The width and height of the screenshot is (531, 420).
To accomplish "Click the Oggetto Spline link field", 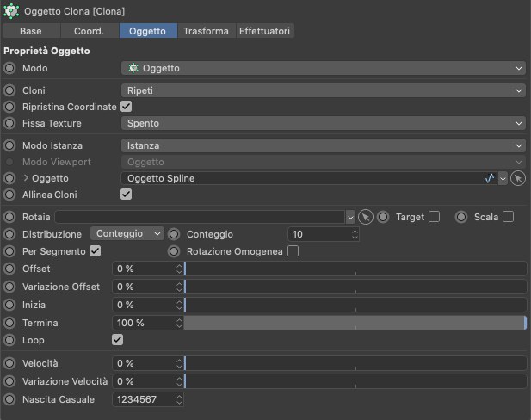I will coord(309,178).
